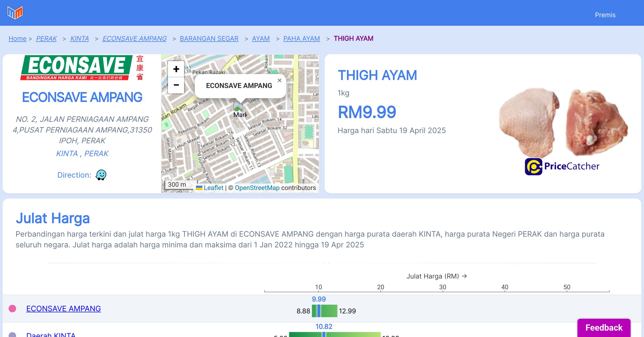The width and height of the screenshot is (644, 337).
Task: Open KINTA breadcrumb link
Action: click(79, 39)
